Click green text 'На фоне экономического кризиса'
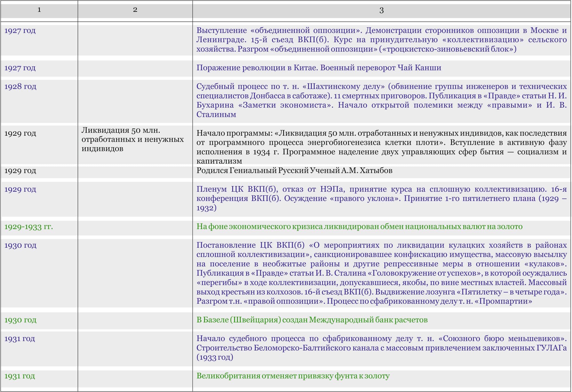 259,227
